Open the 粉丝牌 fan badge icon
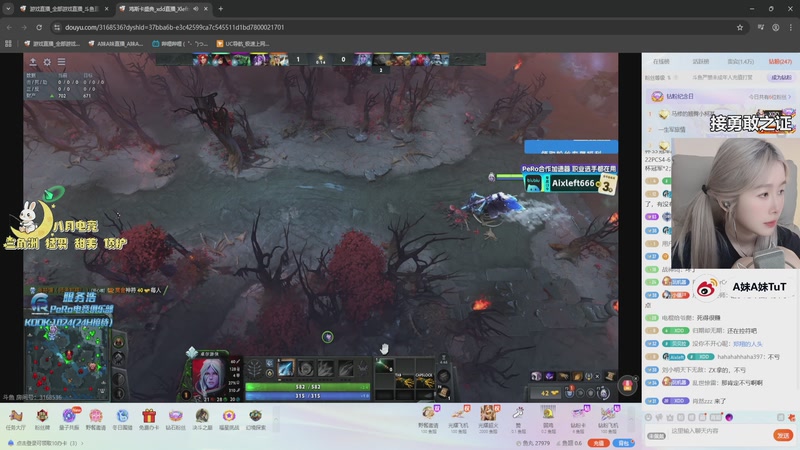The height and width of the screenshot is (450, 800). tap(42, 420)
